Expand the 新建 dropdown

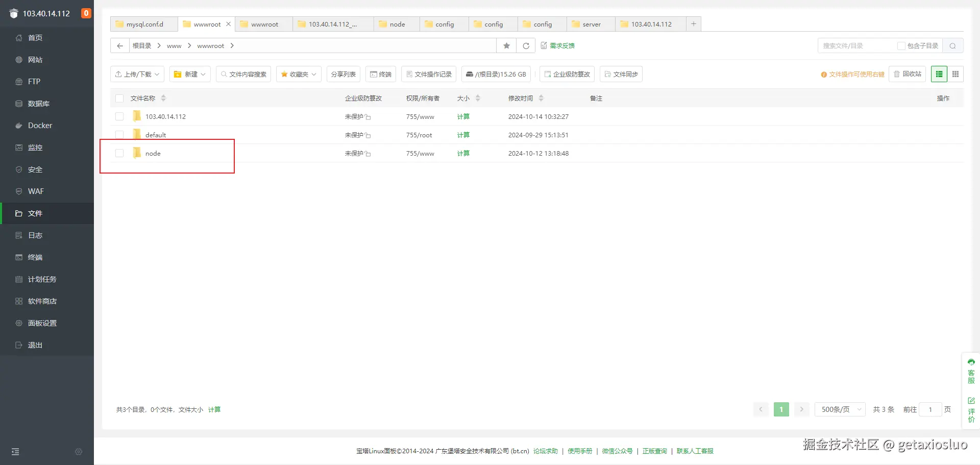tap(190, 74)
